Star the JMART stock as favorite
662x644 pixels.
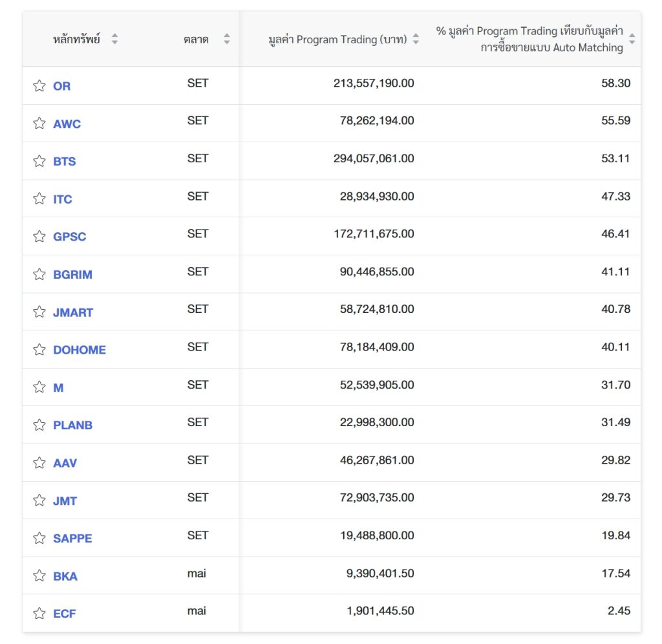click(x=39, y=312)
